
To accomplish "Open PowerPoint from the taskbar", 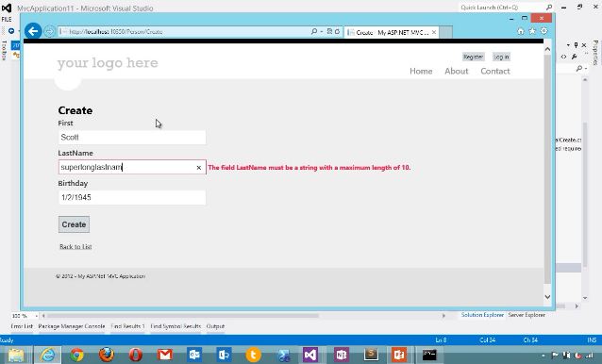I will tap(399, 356).
